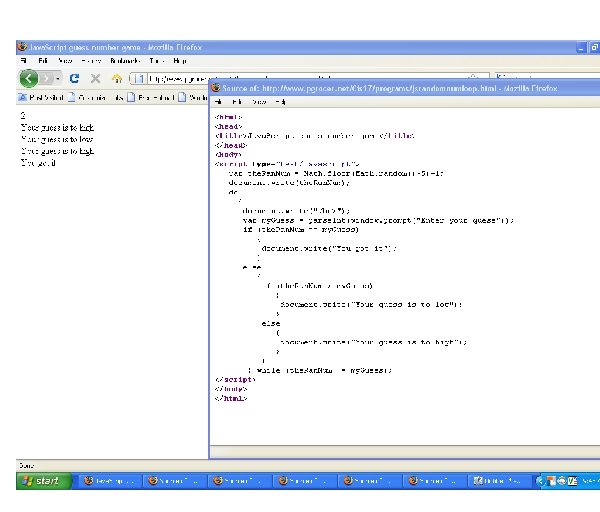Click the 'Done' status bar text
The image size is (600, 512).
(26, 466)
